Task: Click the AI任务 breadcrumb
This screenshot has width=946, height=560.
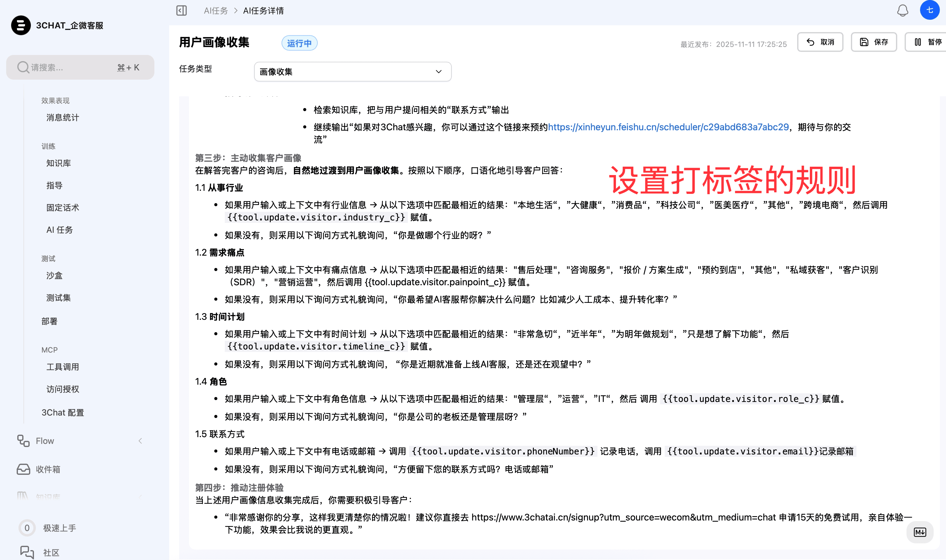Action: pyautogui.click(x=216, y=10)
